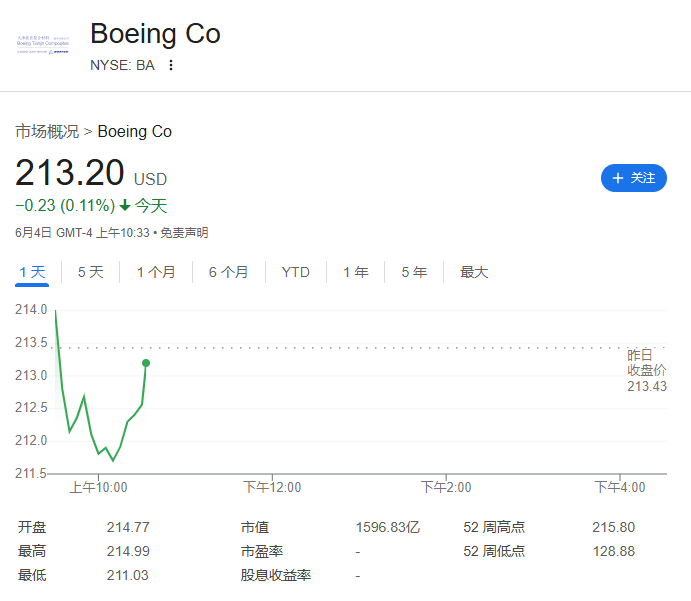Click the 213.20 current price value
The width and height of the screenshot is (691, 601).
tap(70, 173)
